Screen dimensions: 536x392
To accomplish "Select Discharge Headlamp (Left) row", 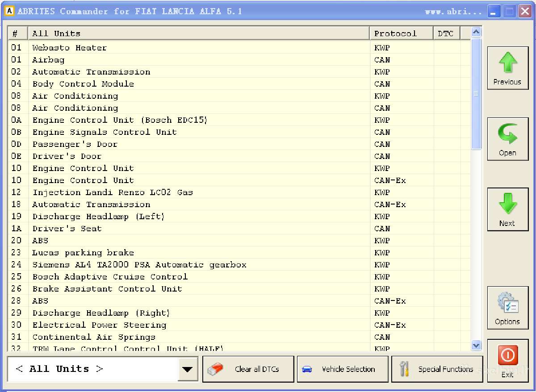I will pyautogui.click(x=239, y=217).
